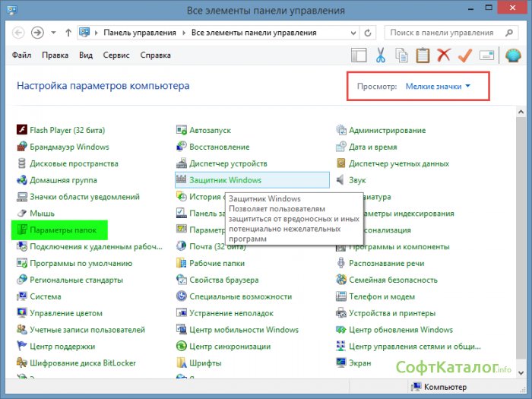532x399 pixels.
Task: Click the Поиск в панели управления search field
Action: click(x=447, y=33)
